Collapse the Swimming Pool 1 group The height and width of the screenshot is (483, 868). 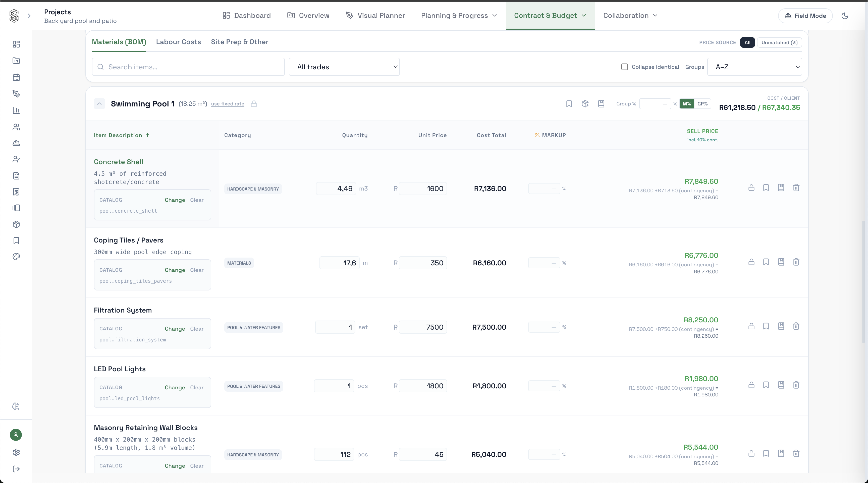coord(99,104)
